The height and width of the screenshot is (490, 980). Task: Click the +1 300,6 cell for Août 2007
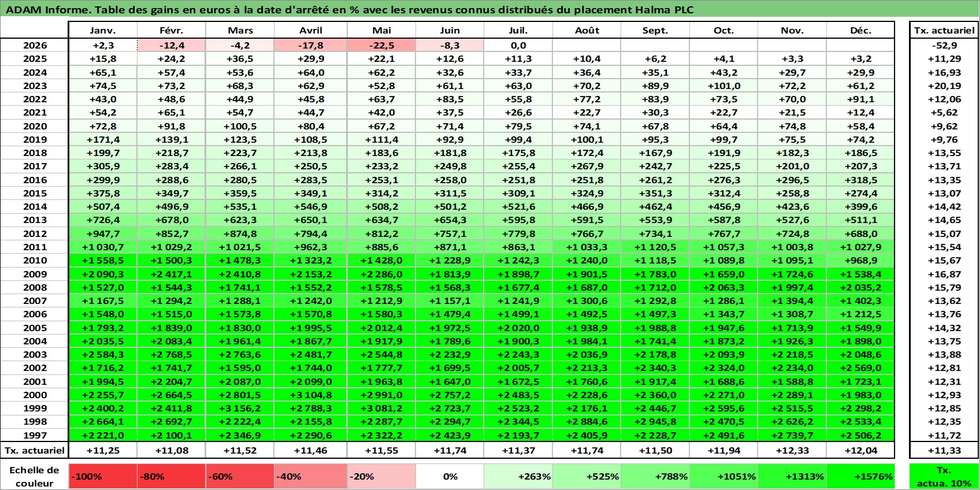[587, 301]
